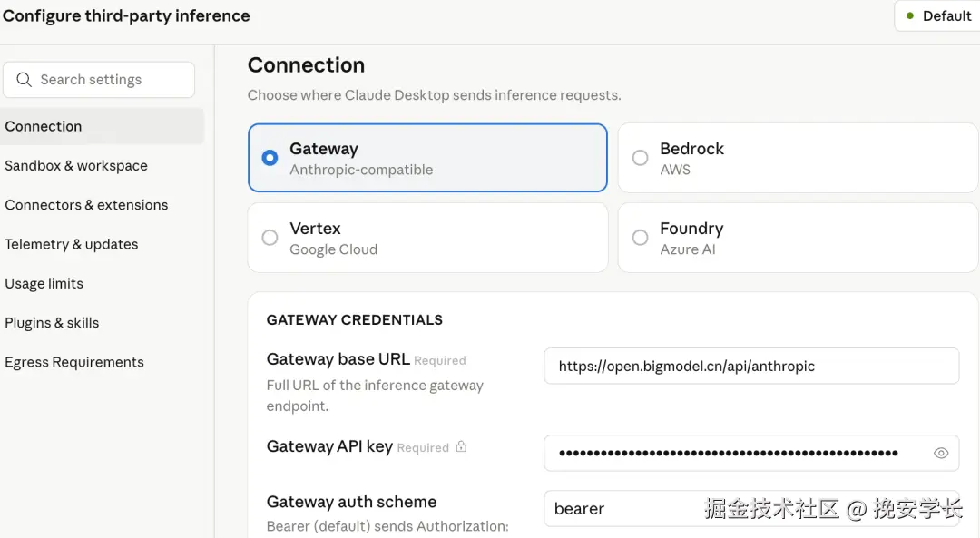
Task: Pick the Foundry Azure AI option
Action: pyautogui.click(x=640, y=238)
